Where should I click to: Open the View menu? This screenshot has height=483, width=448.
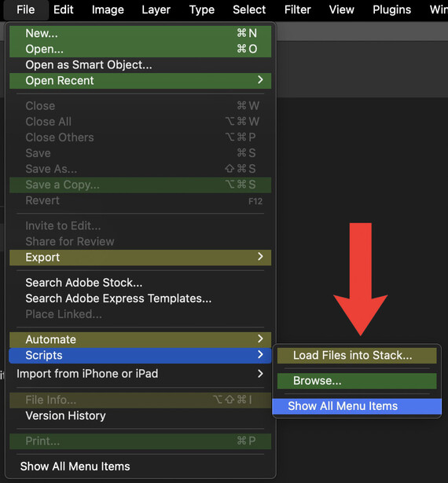click(x=341, y=9)
